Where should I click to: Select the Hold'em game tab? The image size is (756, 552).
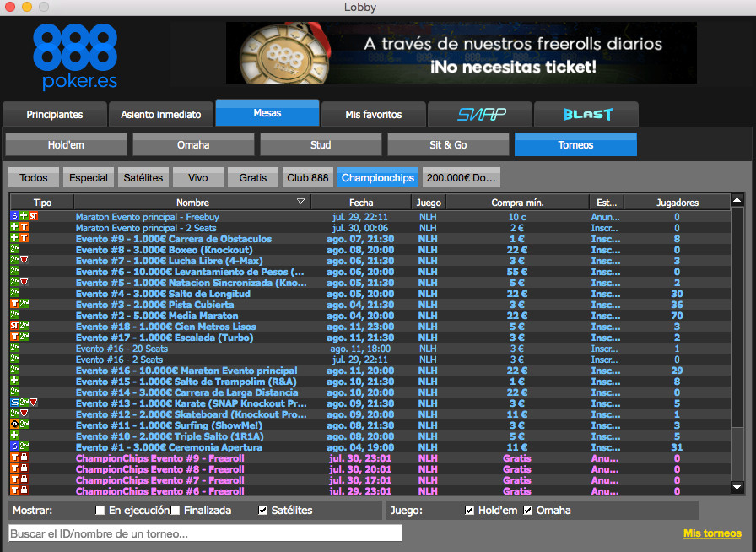coord(66,145)
